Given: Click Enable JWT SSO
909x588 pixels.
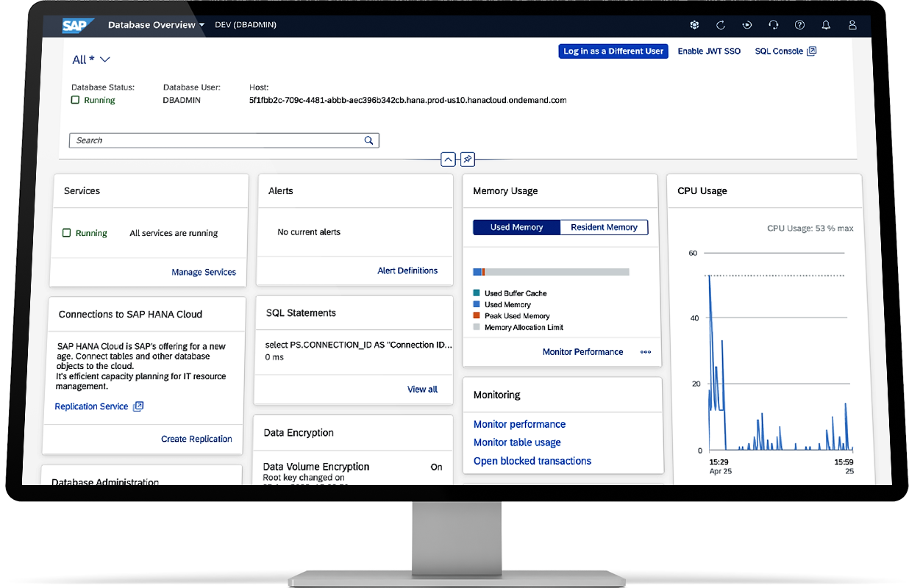Looking at the screenshot, I should click(709, 51).
